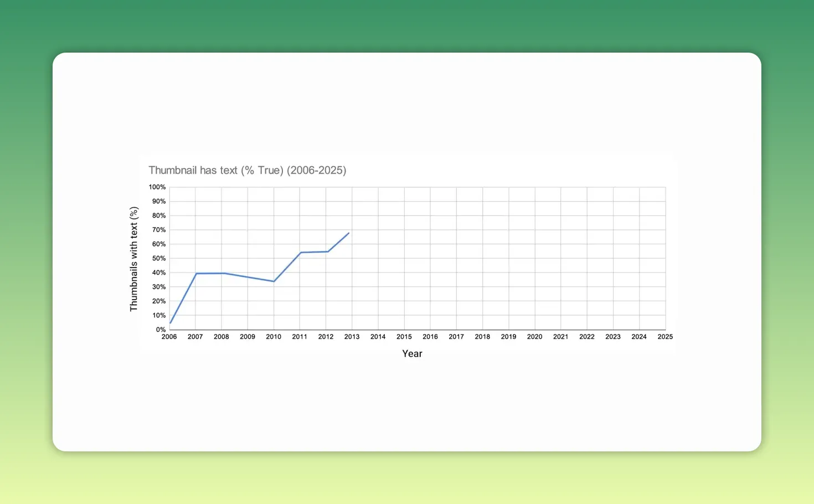Viewport: 814px width, 504px height.
Task: Click the 2011 data point on the line
Action: coord(300,253)
